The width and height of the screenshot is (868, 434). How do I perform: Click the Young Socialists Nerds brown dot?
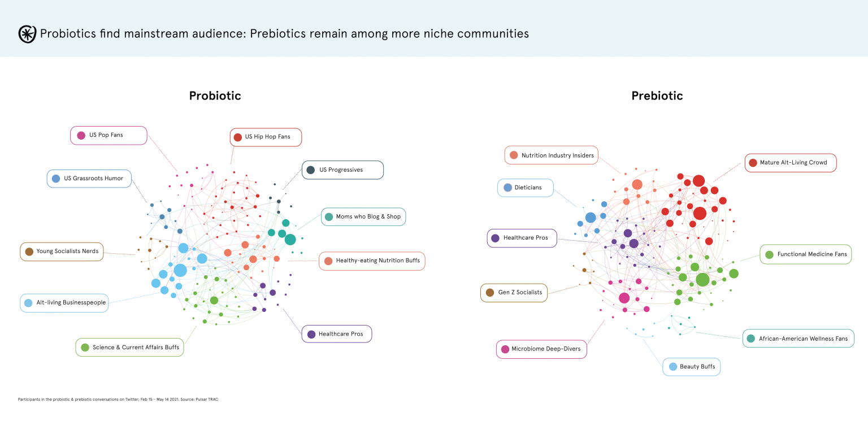click(x=28, y=251)
